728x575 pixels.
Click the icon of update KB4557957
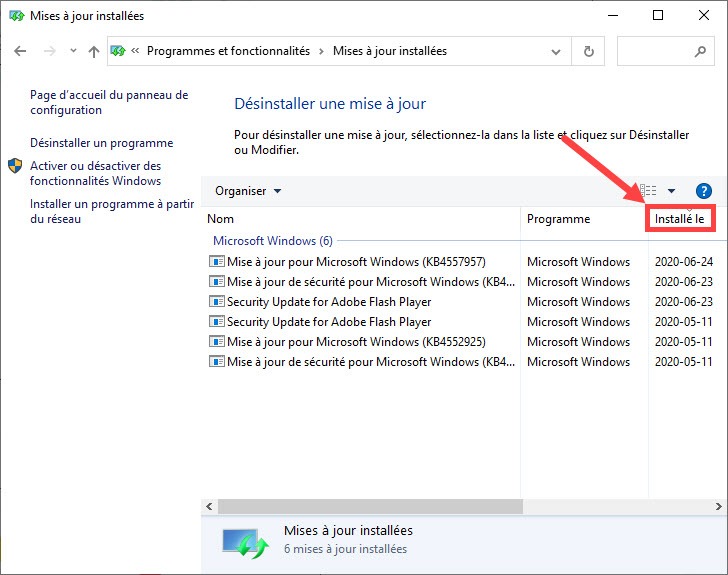pos(216,261)
